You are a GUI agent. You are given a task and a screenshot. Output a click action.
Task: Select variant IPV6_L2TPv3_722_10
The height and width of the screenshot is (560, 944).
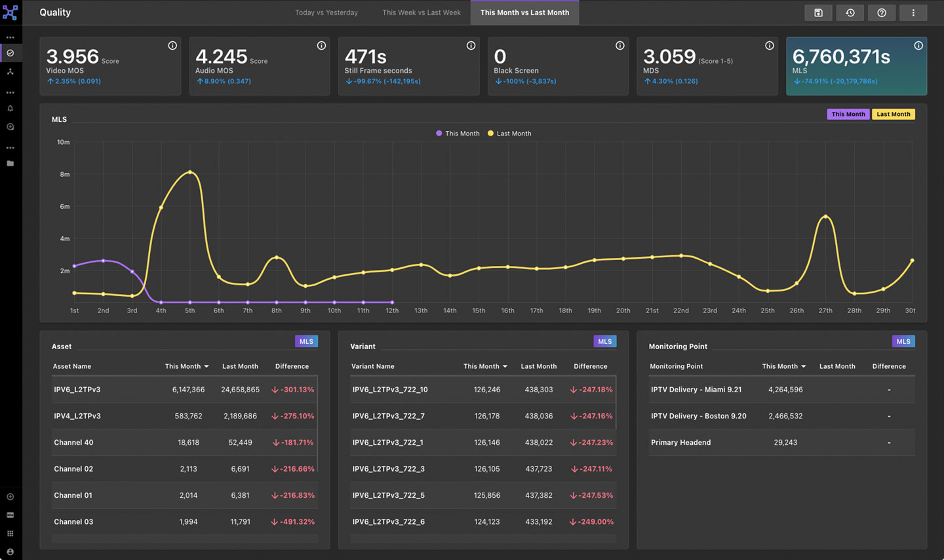[483, 390]
